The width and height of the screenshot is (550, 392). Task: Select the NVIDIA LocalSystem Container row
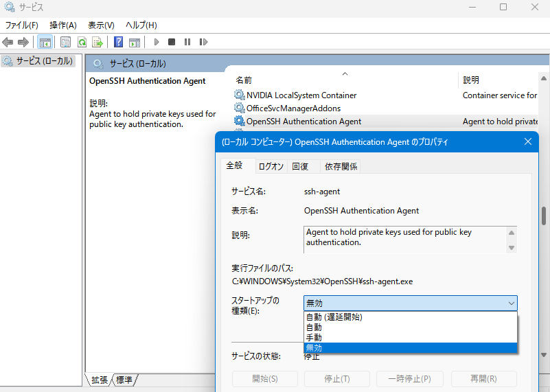tap(385, 95)
